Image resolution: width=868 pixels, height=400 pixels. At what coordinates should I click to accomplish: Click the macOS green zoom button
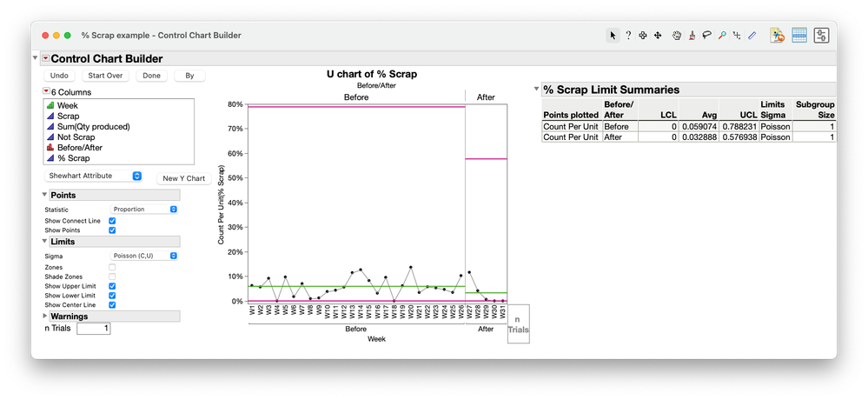point(68,36)
